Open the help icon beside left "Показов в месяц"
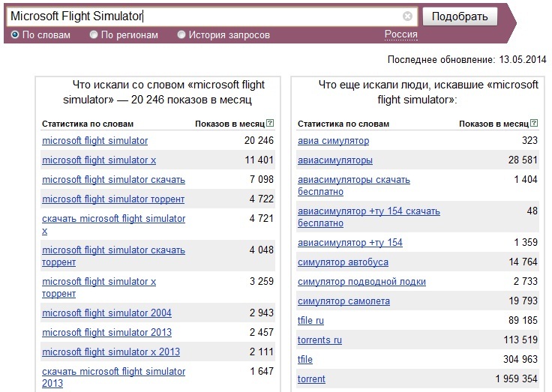The image size is (552, 392). pyautogui.click(x=270, y=123)
